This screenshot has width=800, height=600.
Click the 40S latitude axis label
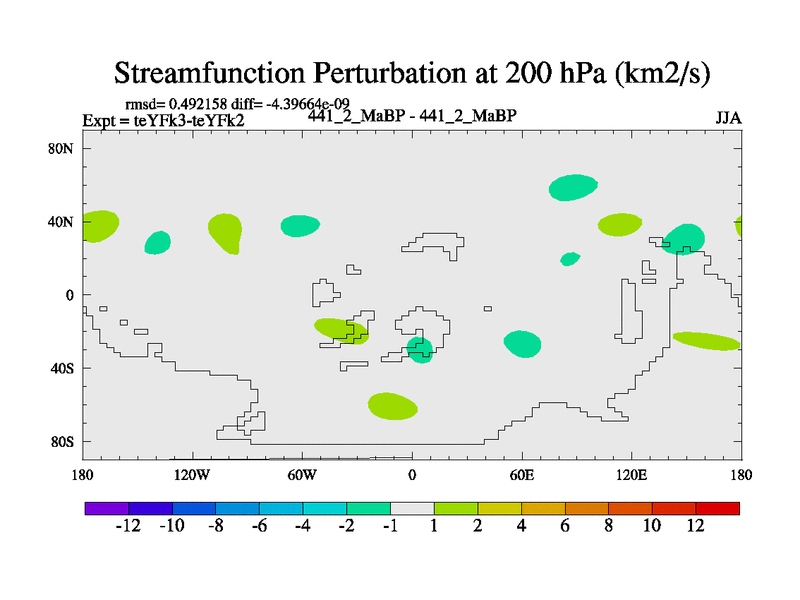[x=62, y=368]
